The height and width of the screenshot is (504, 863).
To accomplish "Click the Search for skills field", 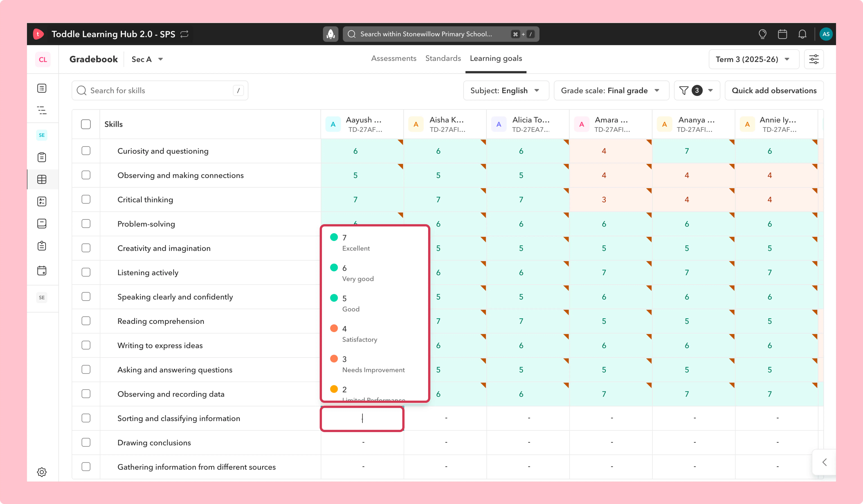I will click(160, 90).
